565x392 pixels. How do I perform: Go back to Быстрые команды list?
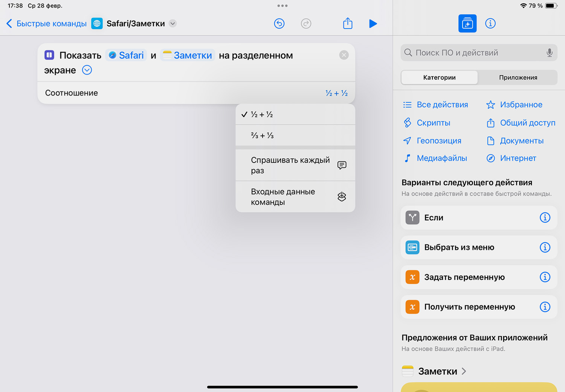click(46, 24)
